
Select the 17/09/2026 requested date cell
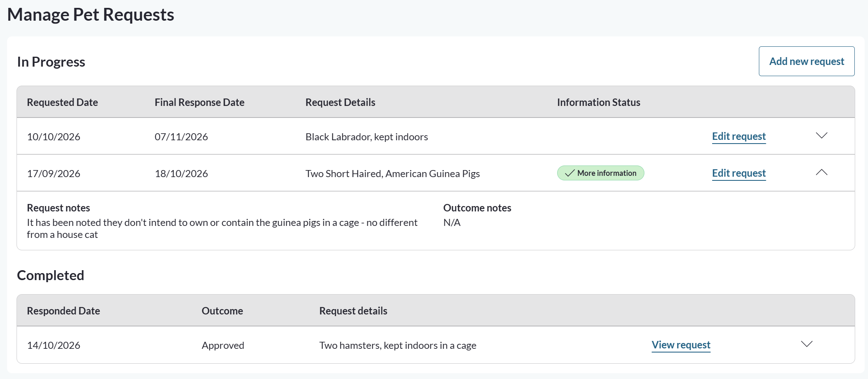(54, 174)
